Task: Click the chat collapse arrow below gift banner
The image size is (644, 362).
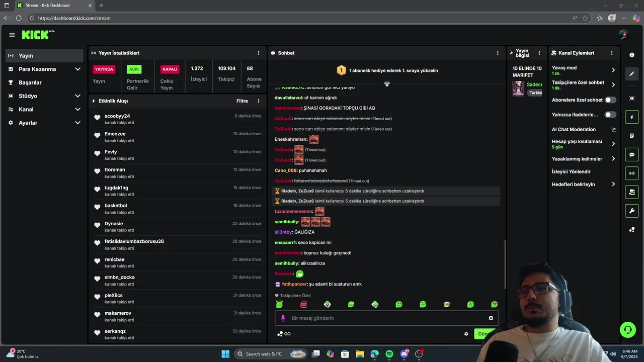Action: click(x=387, y=84)
